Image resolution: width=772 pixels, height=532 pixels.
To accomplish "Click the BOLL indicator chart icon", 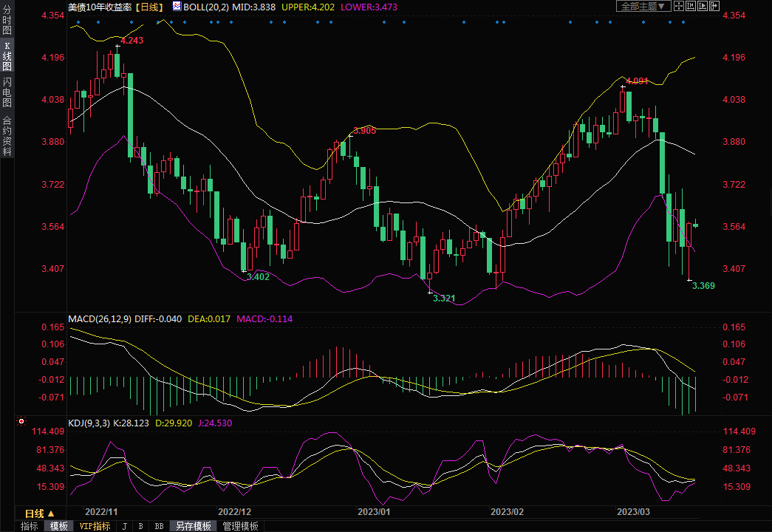I will tap(176, 6).
